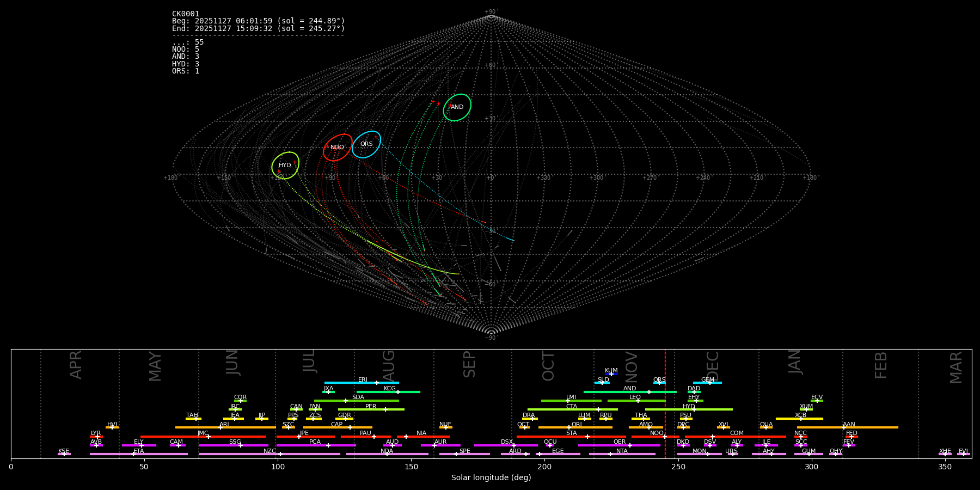The image size is (980, 490).
Task: Click the ARI shower label in the timeline
Action: pos(224,425)
